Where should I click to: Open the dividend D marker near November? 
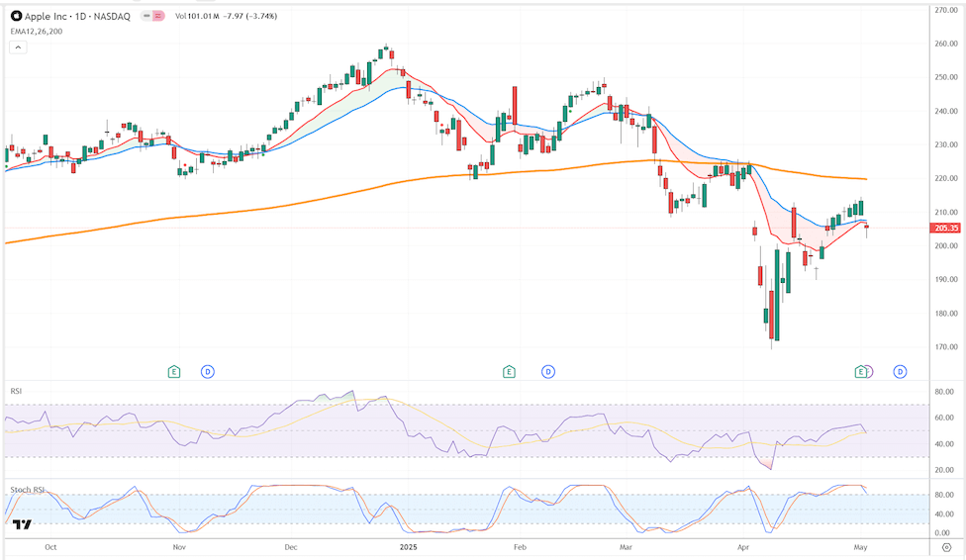(x=208, y=371)
